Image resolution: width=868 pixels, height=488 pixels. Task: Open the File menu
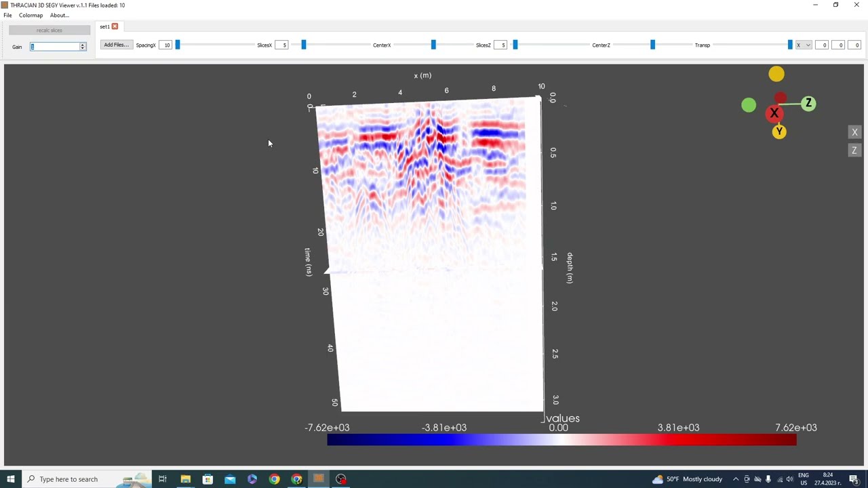click(7, 15)
